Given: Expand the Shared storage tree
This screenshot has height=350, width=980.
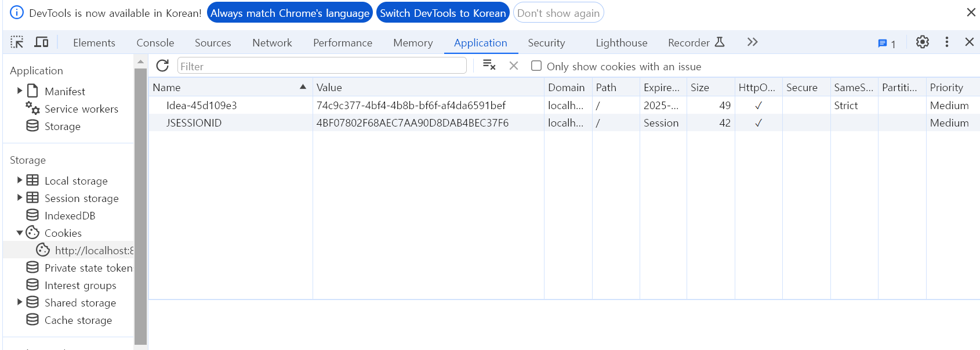Looking at the screenshot, I should point(20,302).
